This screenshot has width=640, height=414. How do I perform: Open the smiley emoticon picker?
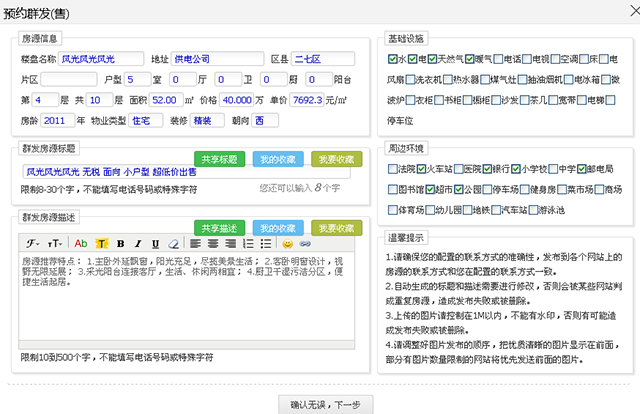pyautogui.click(x=288, y=244)
